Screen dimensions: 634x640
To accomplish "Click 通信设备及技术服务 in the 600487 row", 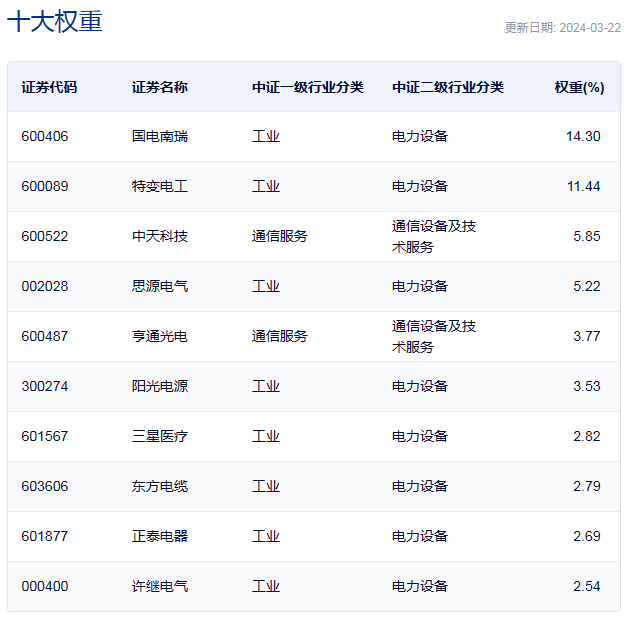I will 434,336.
